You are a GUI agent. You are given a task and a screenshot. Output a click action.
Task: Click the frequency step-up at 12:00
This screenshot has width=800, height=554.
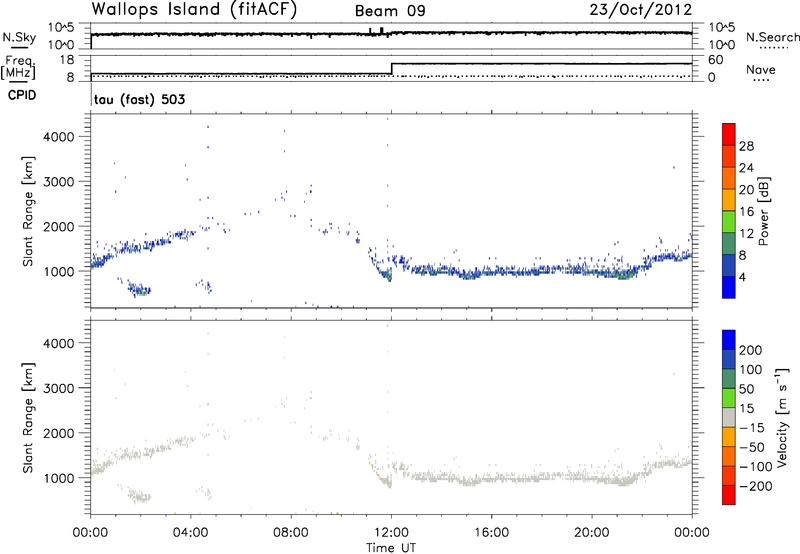(391, 68)
